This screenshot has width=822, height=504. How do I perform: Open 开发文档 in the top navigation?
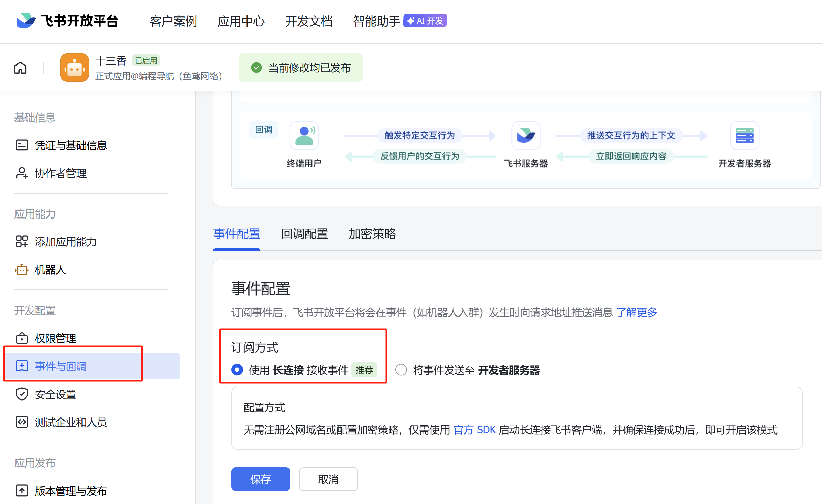(x=308, y=21)
